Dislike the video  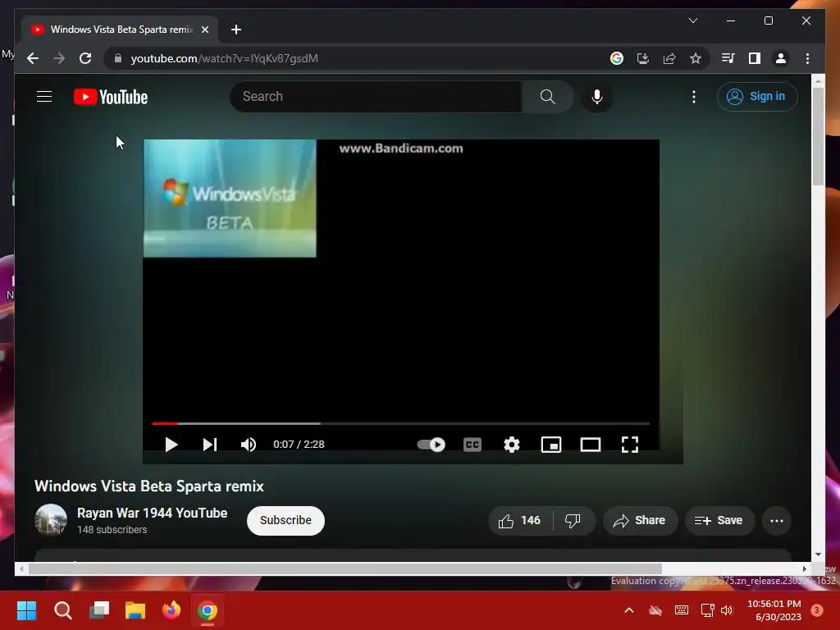573,520
